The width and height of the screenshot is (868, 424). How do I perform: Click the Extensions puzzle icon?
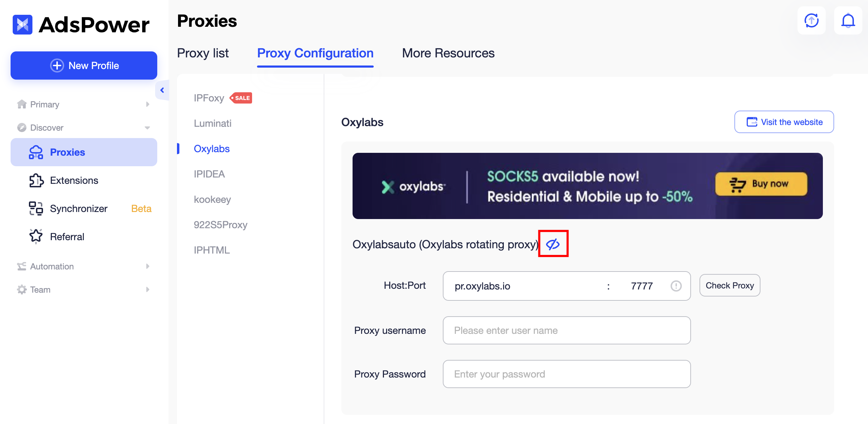(x=36, y=180)
